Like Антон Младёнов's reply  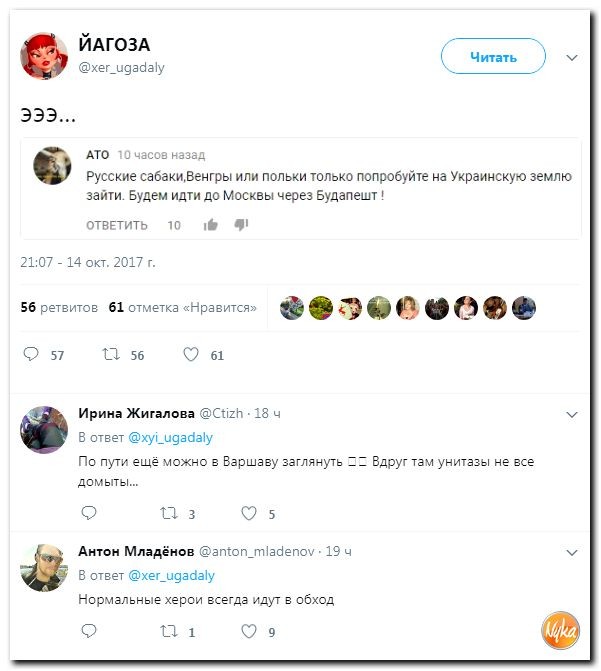click(x=249, y=631)
